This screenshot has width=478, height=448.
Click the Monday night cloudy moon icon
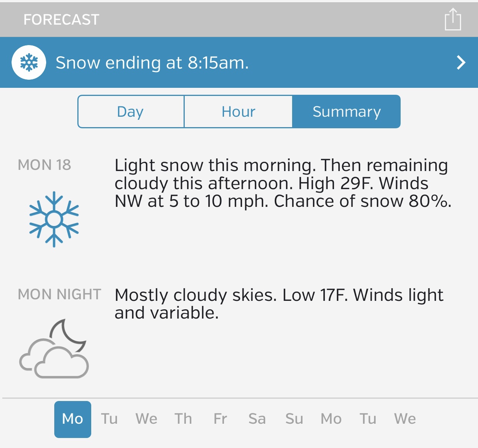54,348
